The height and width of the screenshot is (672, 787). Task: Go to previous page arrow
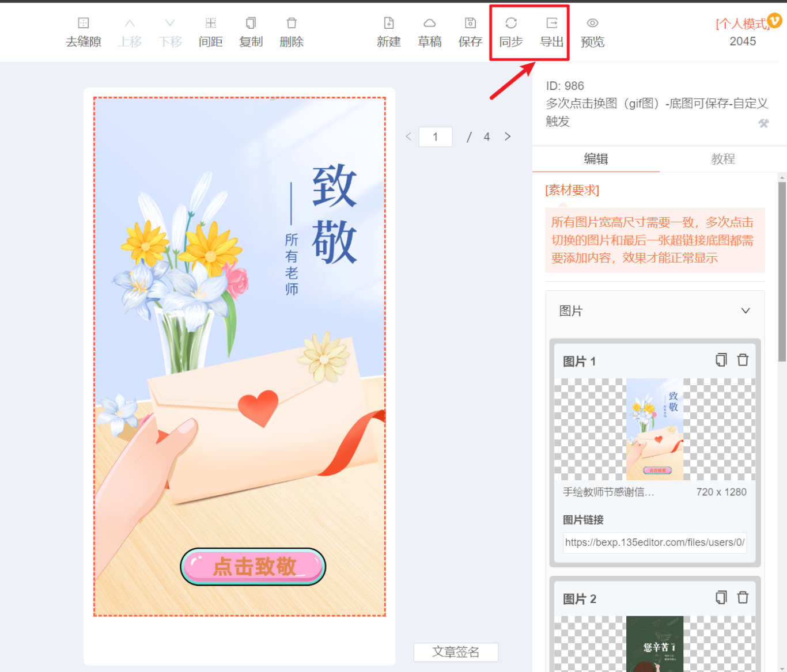point(408,136)
